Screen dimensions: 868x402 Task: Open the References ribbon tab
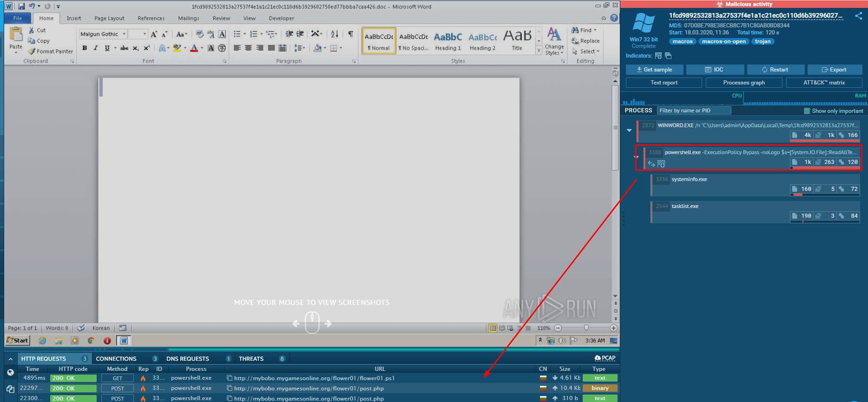[x=151, y=18]
